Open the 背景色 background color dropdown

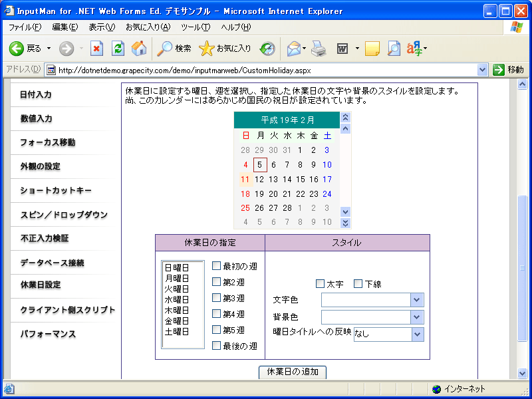point(416,317)
